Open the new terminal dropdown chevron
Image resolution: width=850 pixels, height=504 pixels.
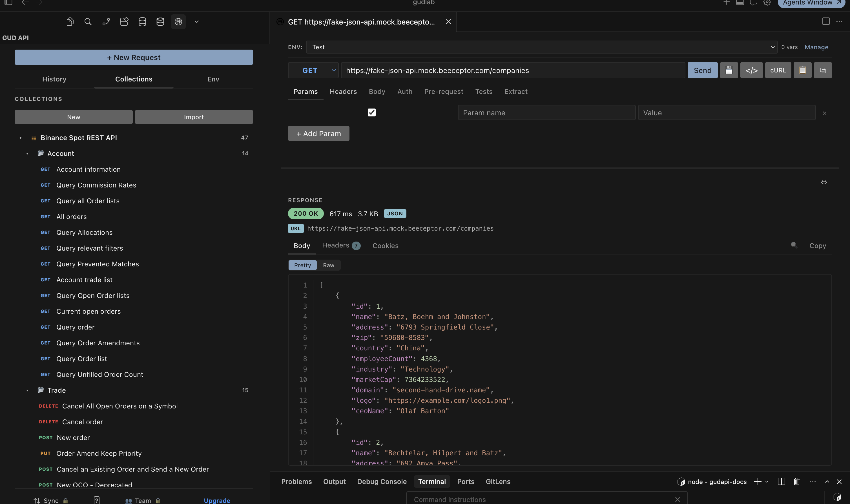[767, 481]
